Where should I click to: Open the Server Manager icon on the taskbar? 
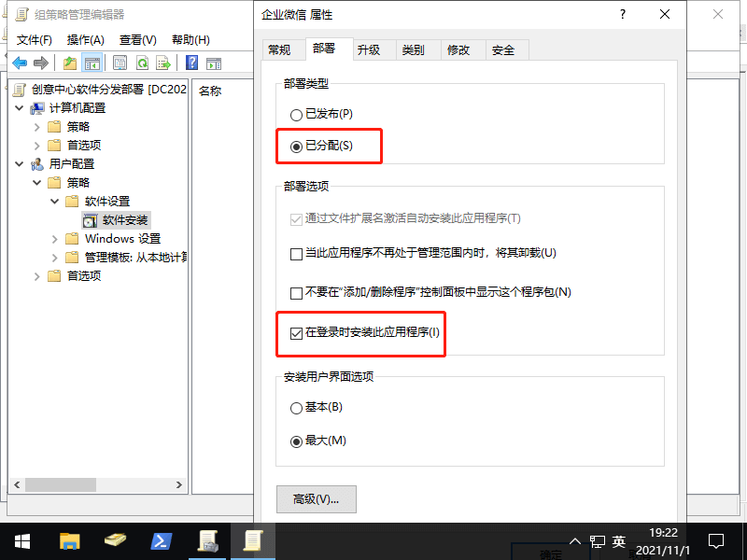coord(115,541)
